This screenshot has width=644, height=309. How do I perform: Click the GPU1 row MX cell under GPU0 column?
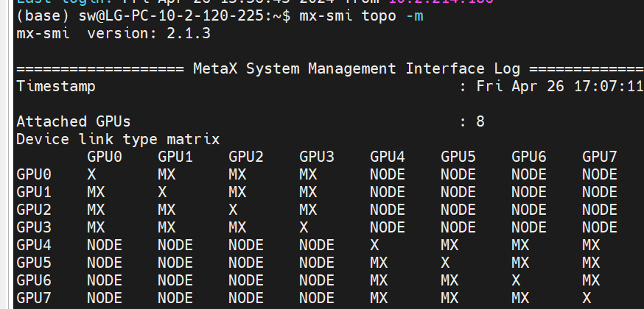tap(96, 192)
